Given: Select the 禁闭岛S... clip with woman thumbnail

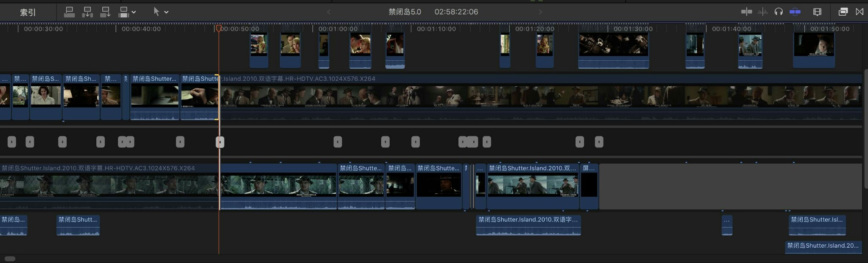Looking at the screenshot, I should pos(46,97).
